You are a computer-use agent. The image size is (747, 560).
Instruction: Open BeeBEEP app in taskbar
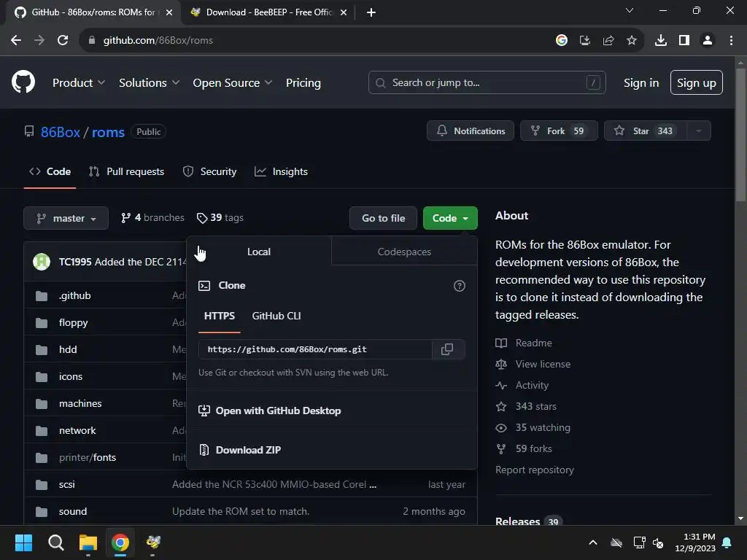click(153, 542)
